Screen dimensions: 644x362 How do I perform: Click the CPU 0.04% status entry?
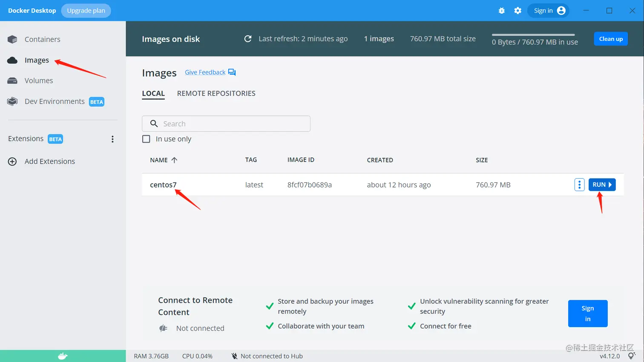(x=197, y=356)
